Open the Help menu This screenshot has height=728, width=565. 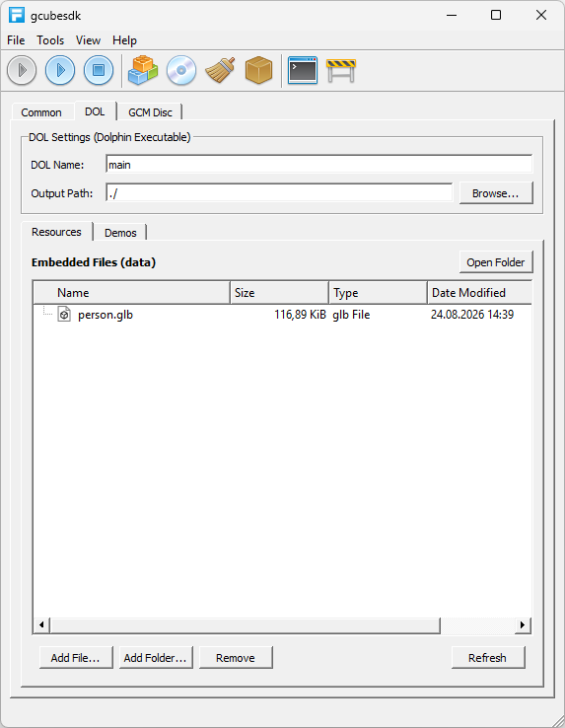(124, 40)
